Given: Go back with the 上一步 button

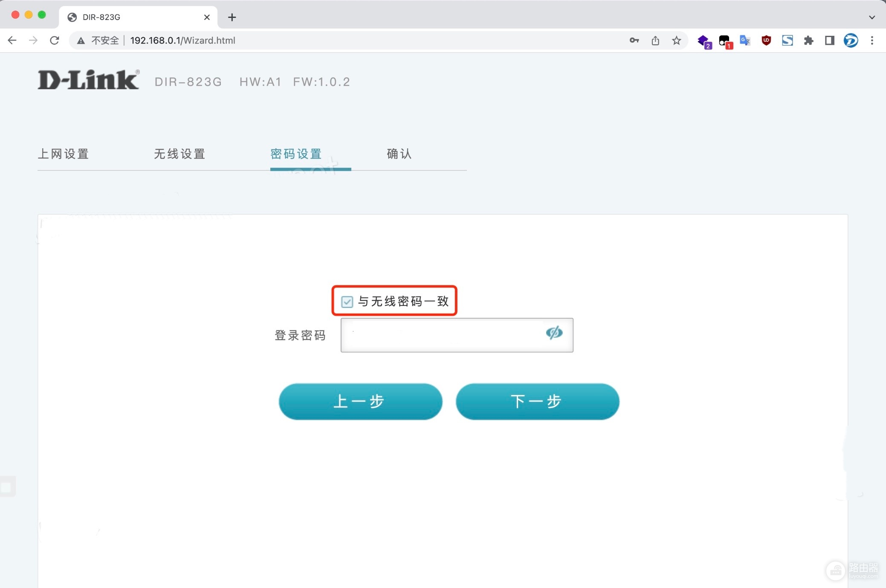Looking at the screenshot, I should click(360, 401).
